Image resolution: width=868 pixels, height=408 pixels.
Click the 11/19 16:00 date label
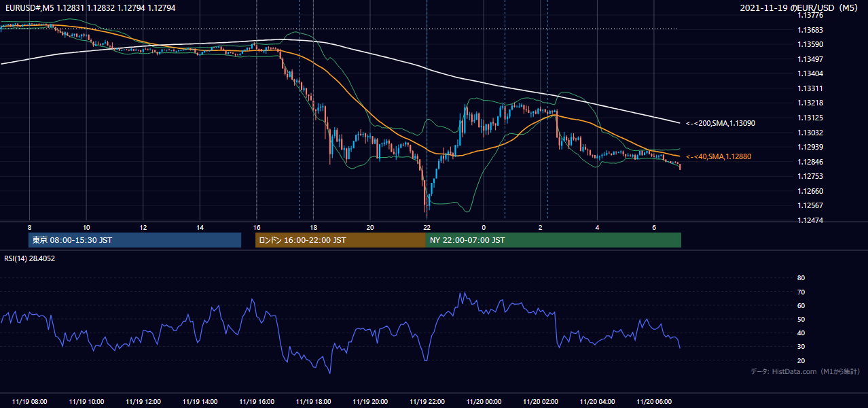(257, 402)
